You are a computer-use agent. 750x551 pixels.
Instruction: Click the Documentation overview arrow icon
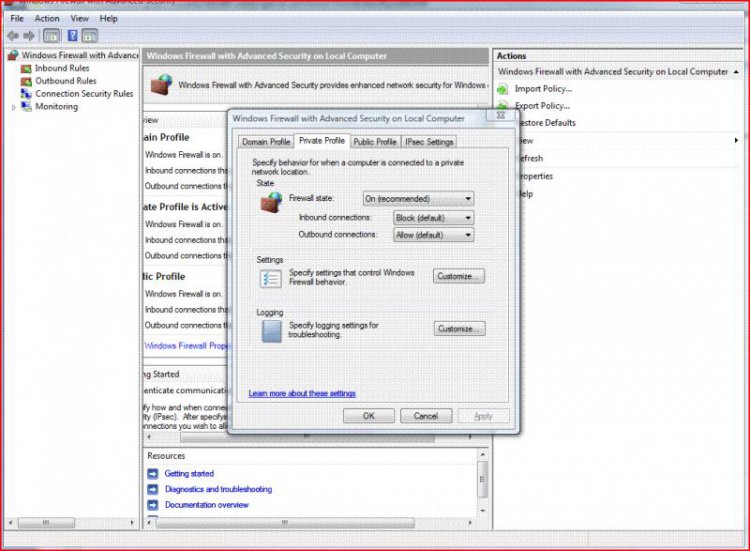click(153, 505)
